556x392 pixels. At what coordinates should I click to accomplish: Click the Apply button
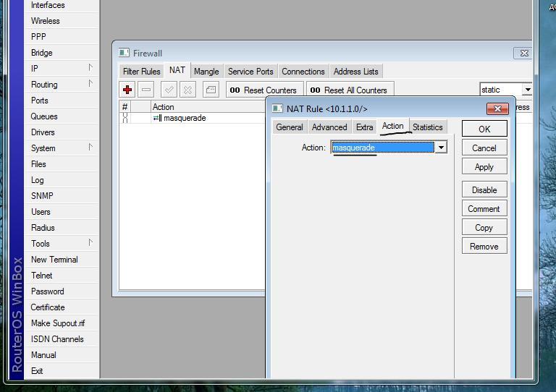484,166
